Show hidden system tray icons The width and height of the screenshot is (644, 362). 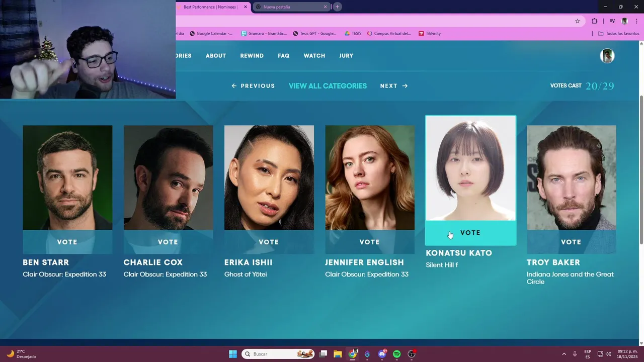(564, 354)
